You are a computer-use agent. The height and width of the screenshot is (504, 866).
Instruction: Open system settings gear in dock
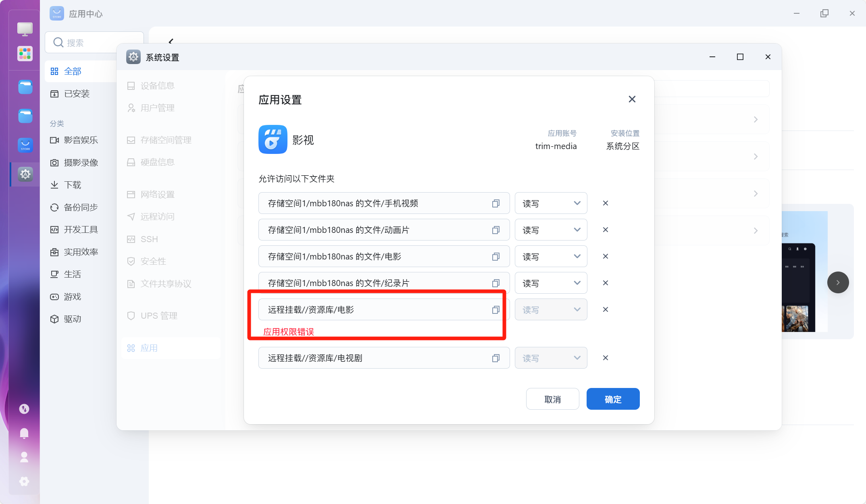[25, 174]
